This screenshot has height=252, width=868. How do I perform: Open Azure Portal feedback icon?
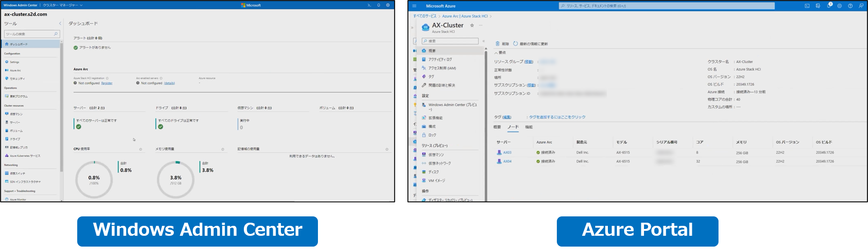pos(861,6)
